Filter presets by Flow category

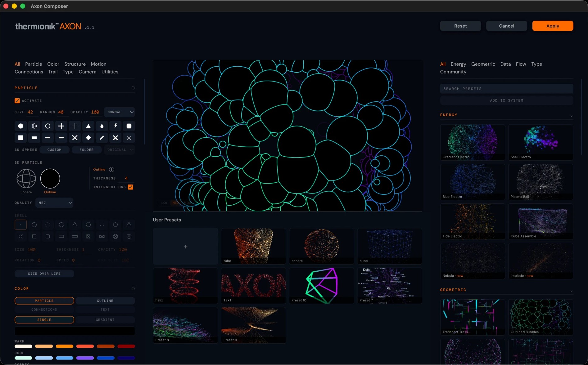(x=521, y=64)
